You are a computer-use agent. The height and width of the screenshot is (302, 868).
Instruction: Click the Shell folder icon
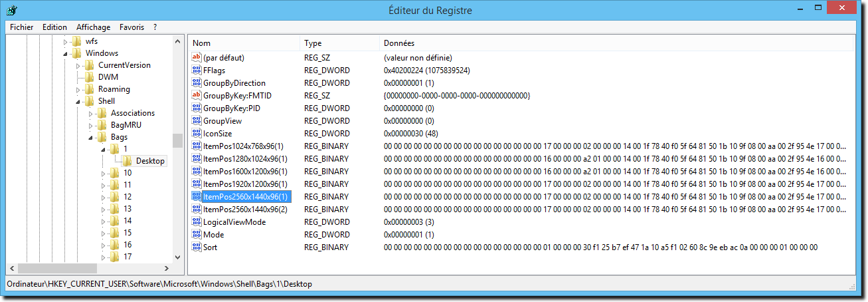click(90, 101)
